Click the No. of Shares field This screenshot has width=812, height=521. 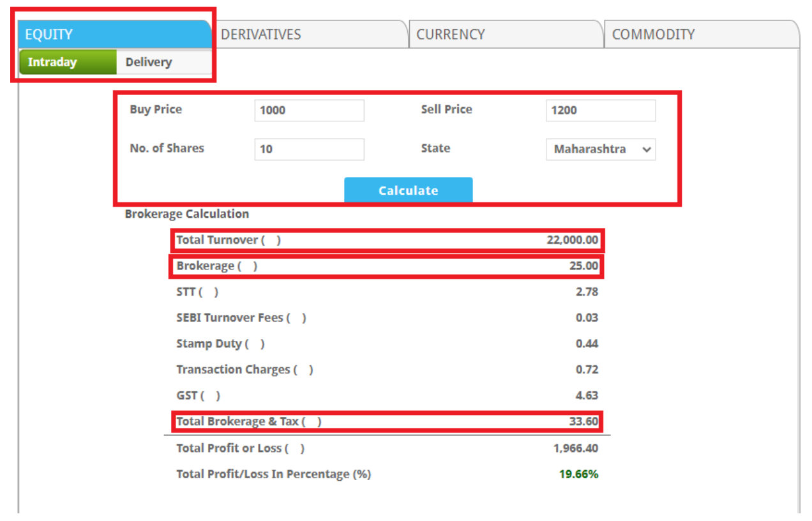[309, 149]
